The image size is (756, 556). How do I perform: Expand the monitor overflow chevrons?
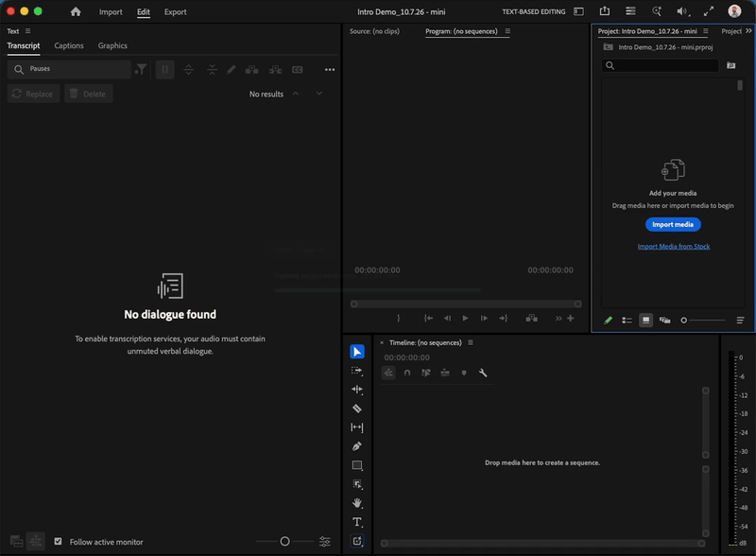(x=558, y=318)
